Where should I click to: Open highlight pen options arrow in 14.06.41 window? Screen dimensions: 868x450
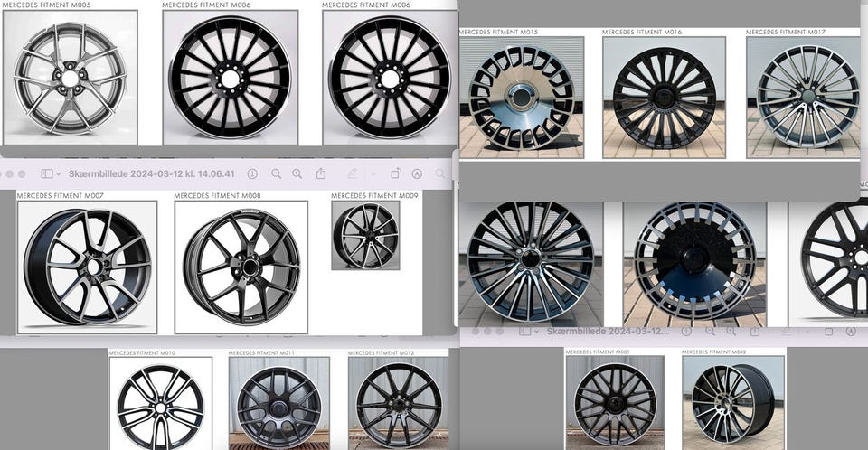tap(373, 173)
